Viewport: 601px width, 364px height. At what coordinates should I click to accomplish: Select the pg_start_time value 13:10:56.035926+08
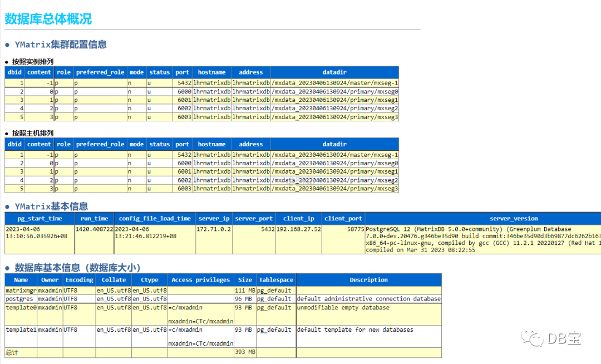36,236
